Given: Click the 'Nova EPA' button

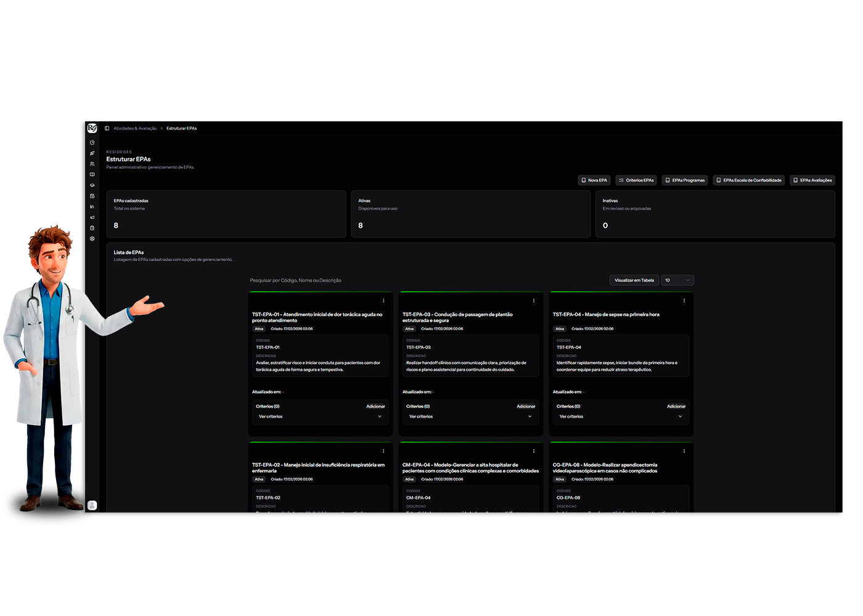Looking at the screenshot, I should (x=594, y=180).
